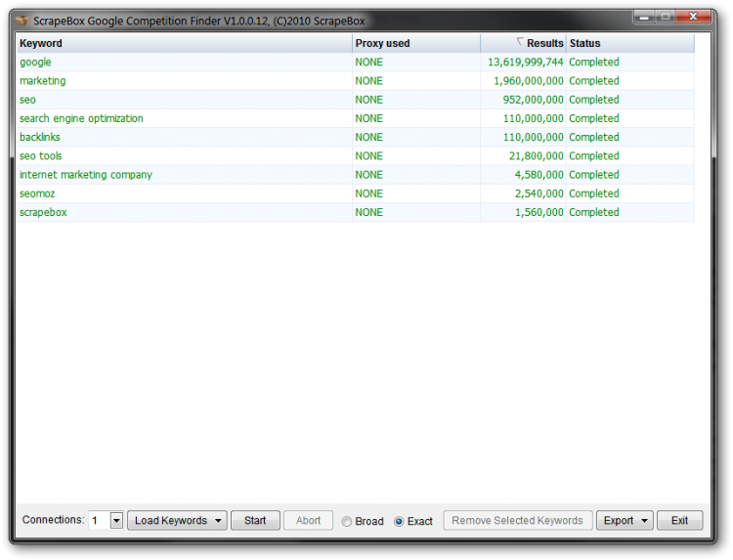This screenshot has height=560, width=733.
Task: Click the Exit button
Action: (x=679, y=520)
